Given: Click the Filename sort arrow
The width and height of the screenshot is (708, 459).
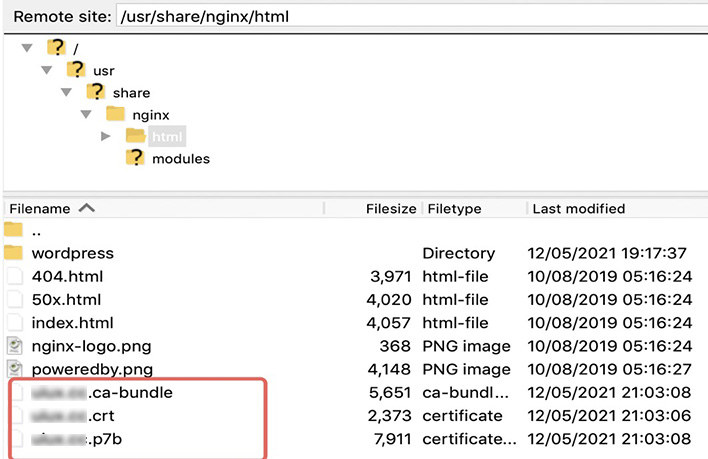Looking at the screenshot, I should pyautogui.click(x=87, y=208).
